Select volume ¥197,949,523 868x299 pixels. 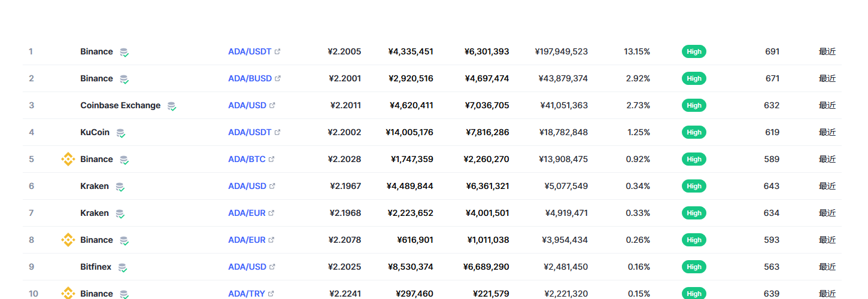[x=562, y=51]
